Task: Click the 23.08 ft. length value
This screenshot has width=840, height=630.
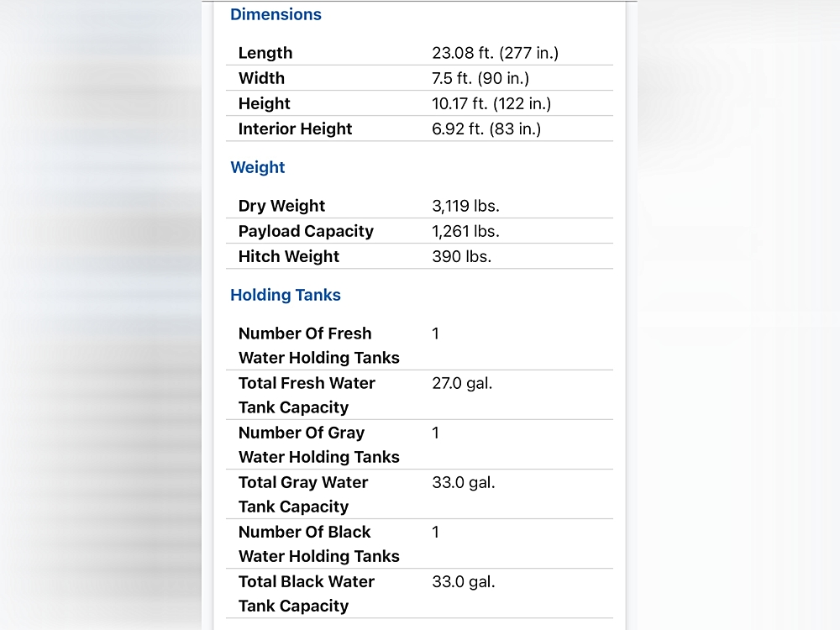Action: pos(495,53)
